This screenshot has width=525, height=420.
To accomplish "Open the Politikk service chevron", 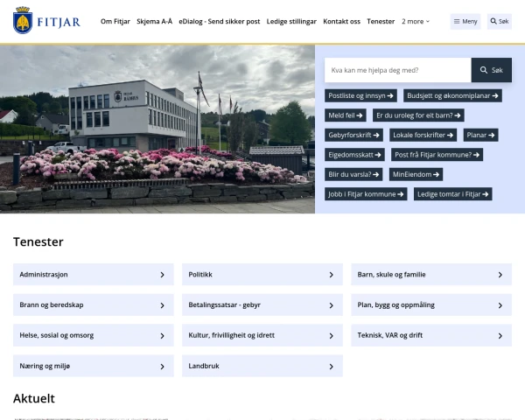I will pos(331,275).
